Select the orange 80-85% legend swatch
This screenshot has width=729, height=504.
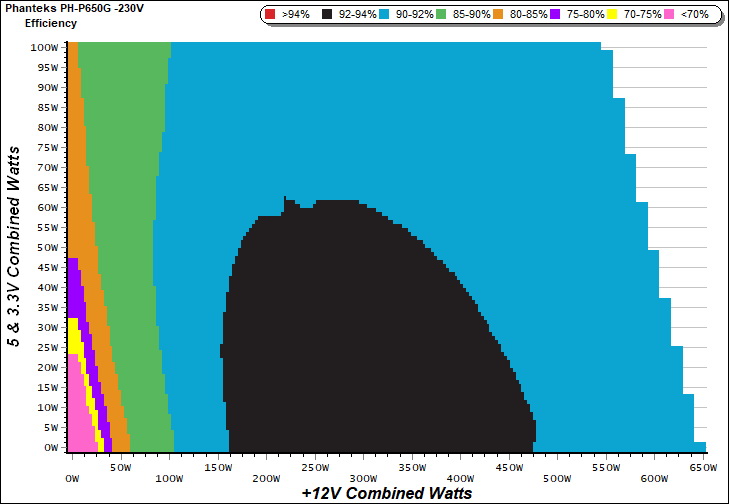(x=500, y=15)
